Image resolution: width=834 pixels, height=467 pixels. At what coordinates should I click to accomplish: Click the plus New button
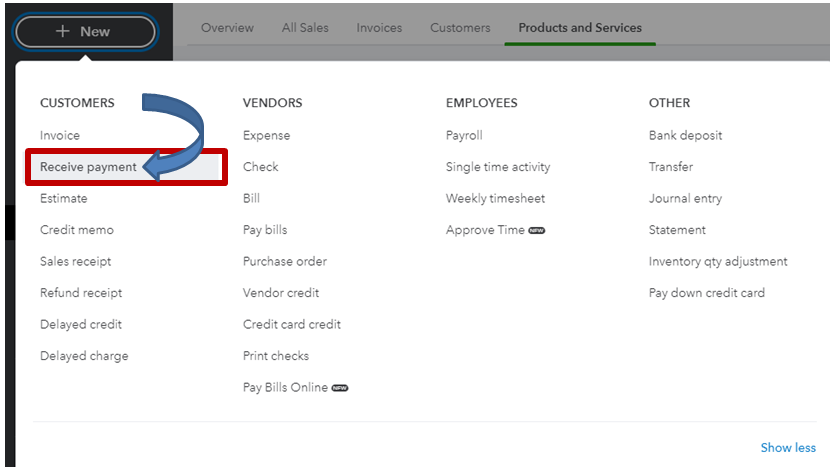point(85,31)
